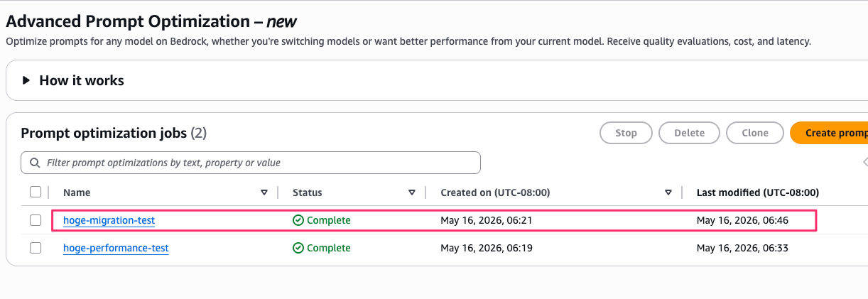Toggle the select-all checkbox in table header
868x299 pixels.
(36, 192)
